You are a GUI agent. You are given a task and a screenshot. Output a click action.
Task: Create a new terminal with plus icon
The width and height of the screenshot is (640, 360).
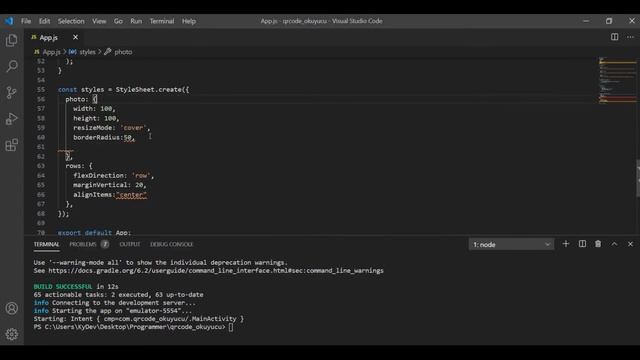point(566,244)
